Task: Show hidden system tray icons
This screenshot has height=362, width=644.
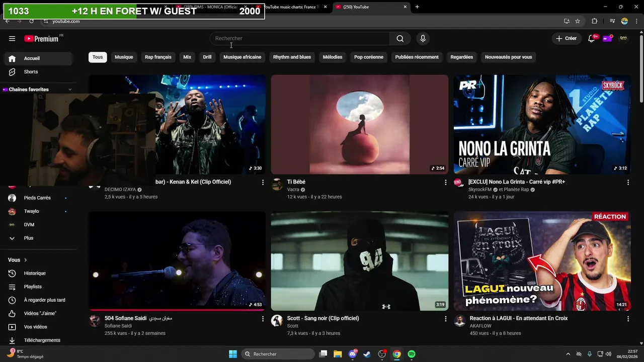Action: [x=568, y=354]
